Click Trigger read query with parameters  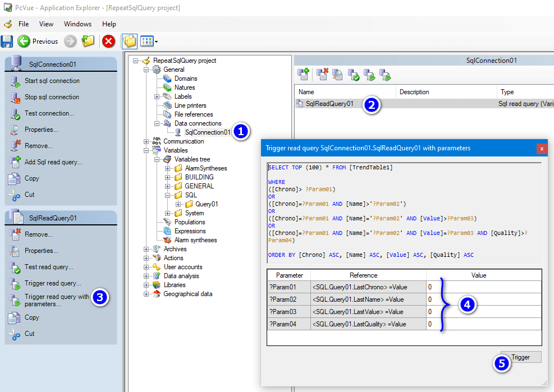[56, 300]
